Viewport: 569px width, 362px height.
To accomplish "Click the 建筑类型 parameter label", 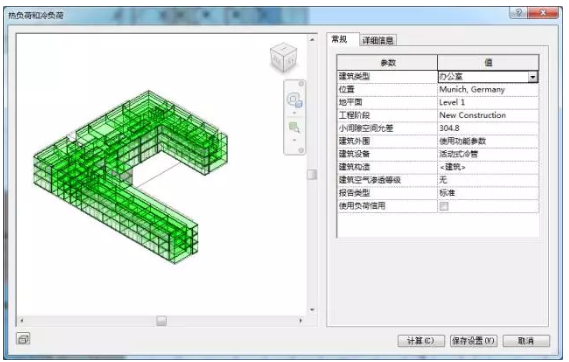I will 354,77.
